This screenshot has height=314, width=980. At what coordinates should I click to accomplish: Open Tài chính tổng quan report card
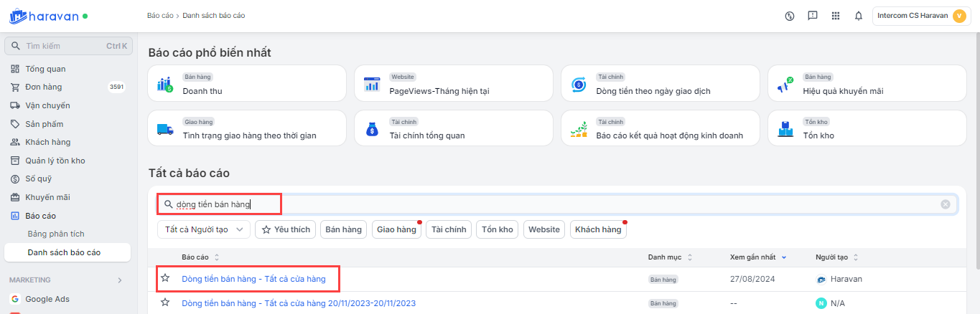click(454, 128)
